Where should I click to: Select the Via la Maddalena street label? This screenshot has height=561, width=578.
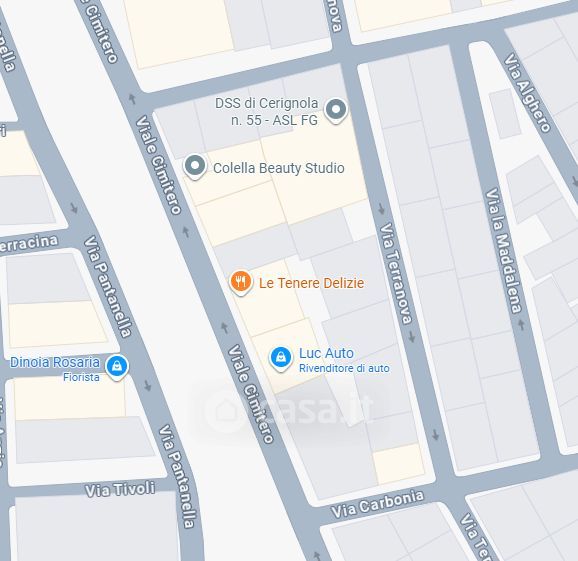click(x=503, y=251)
